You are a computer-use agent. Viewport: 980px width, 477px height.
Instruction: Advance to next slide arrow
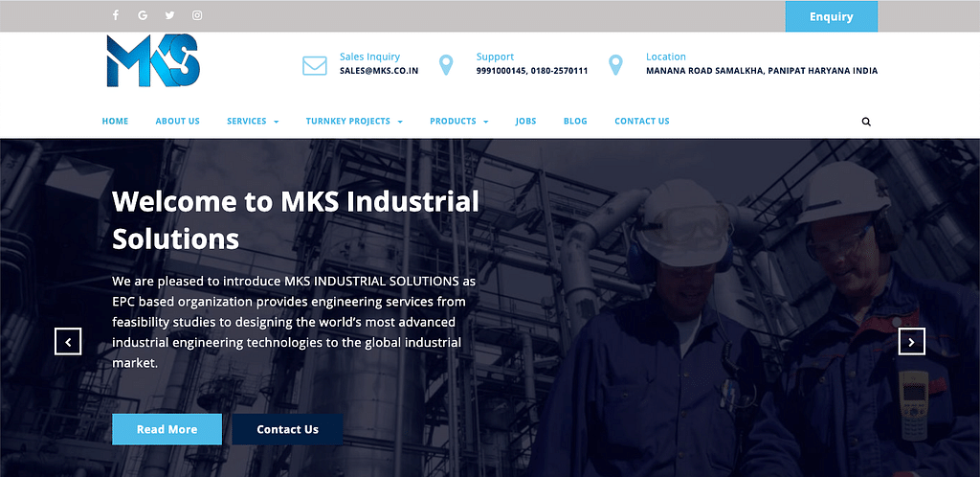911,341
